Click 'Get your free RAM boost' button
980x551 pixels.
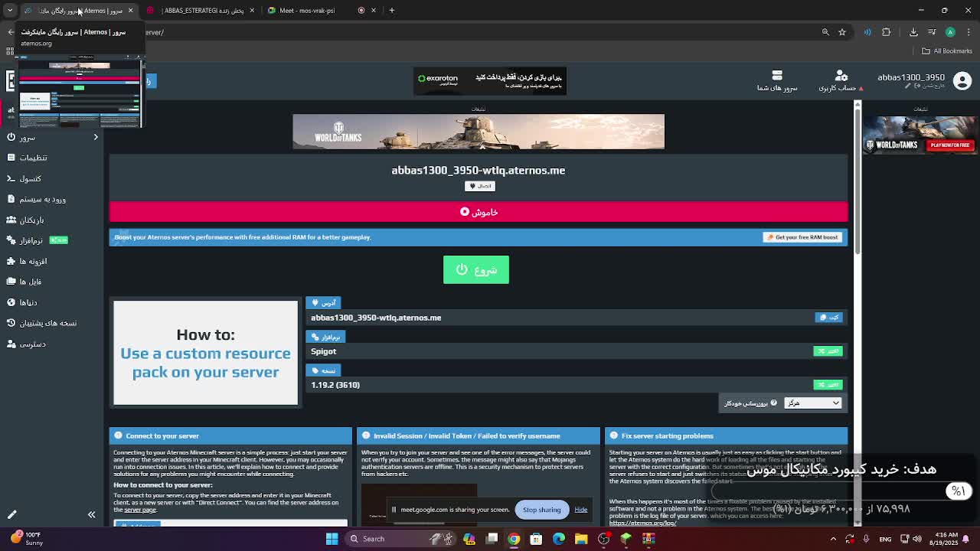click(x=802, y=237)
